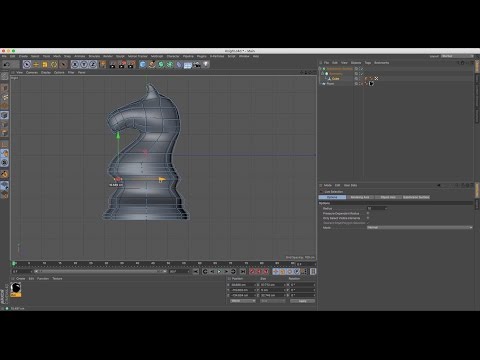Add a Cube primitive object
This screenshot has height=360, width=480.
[x=143, y=64]
